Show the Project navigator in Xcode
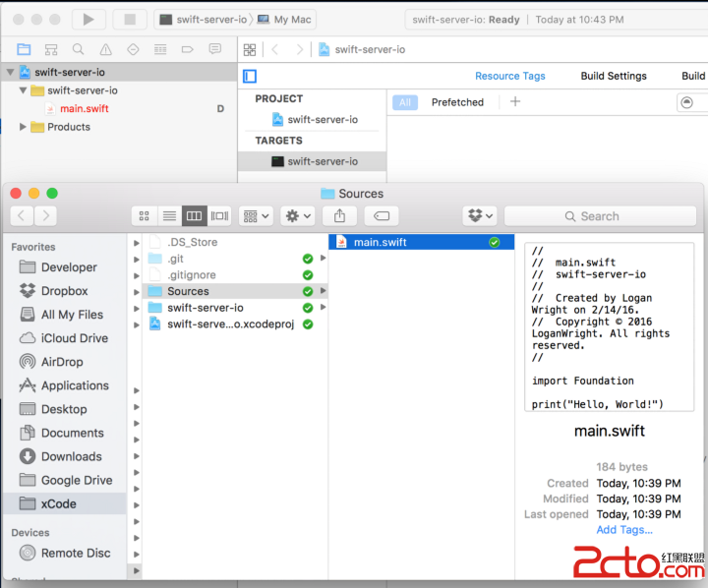The height and width of the screenshot is (588, 708). tap(24, 49)
